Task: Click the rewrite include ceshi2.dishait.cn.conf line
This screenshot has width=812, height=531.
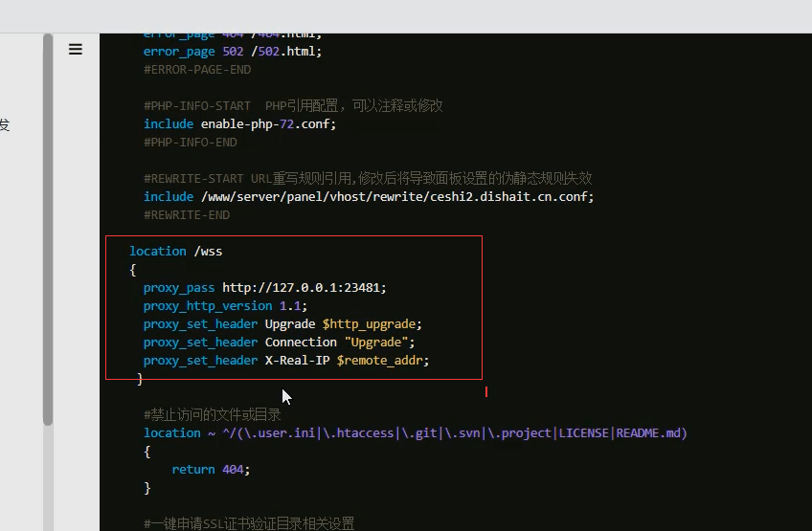Action: (369, 197)
